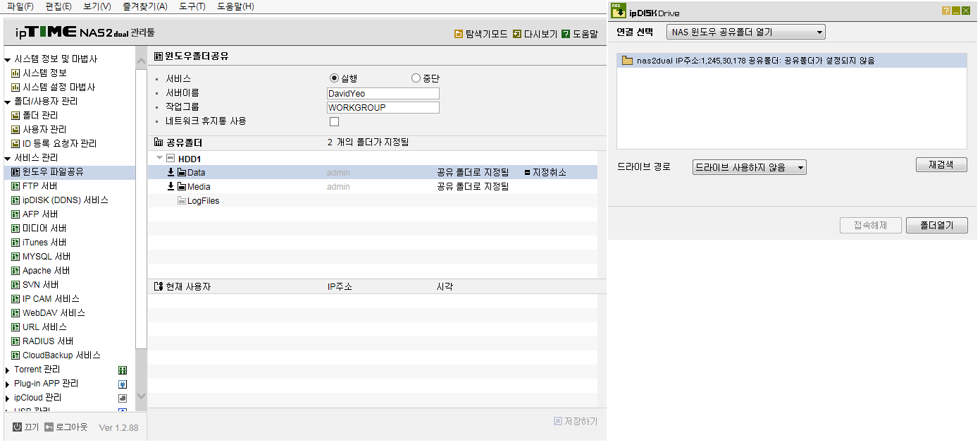Click the HDD1 drive icon

point(170,159)
